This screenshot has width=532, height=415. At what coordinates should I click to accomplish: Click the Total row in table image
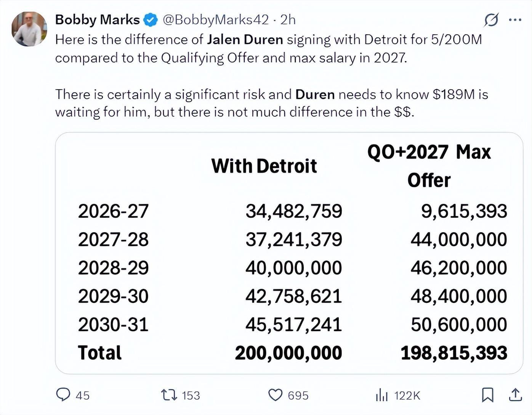292,353
